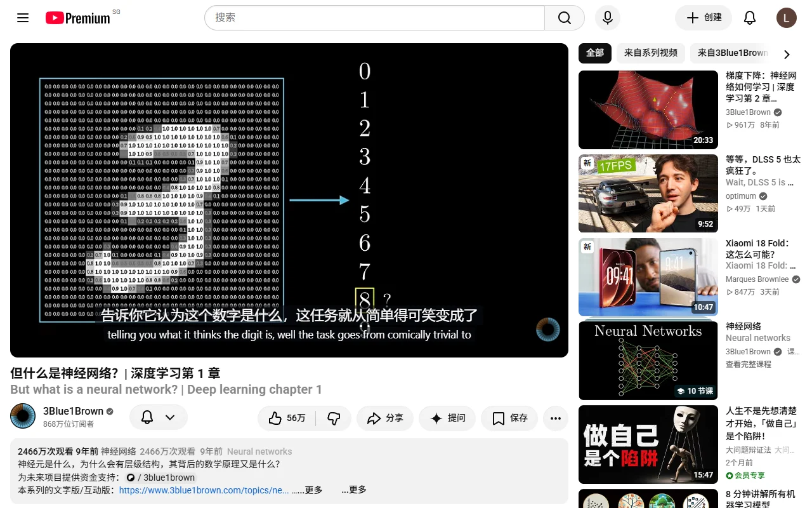The height and width of the screenshot is (508, 812).
Task: Focus the 搜索 search field
Action: [374, 18]
